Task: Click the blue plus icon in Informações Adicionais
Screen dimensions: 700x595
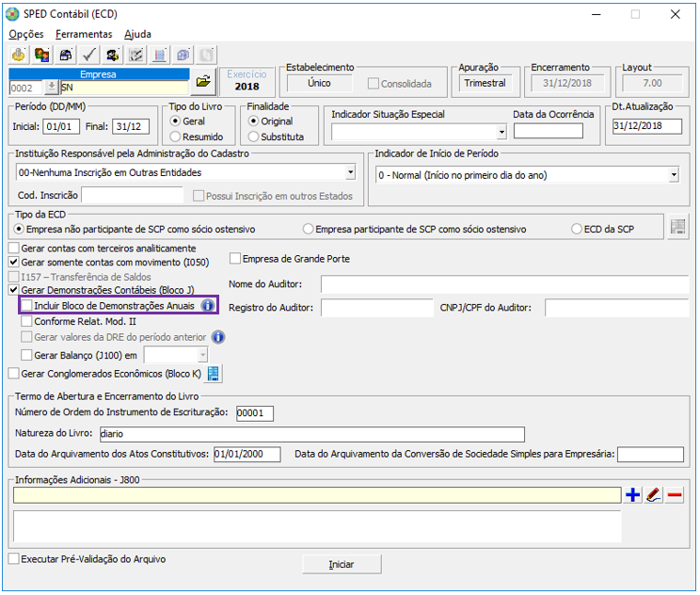Action: pos(633,494)
